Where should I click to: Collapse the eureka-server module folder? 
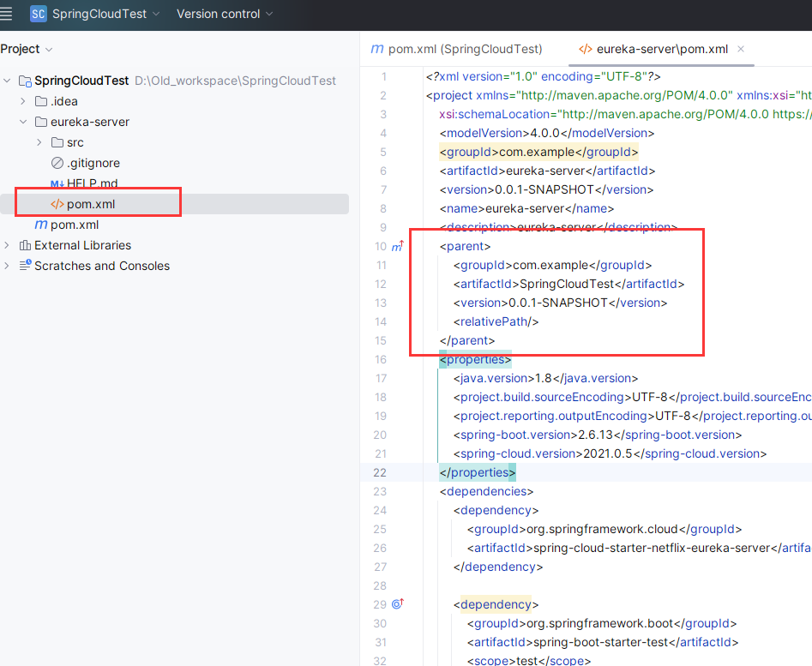23,122
